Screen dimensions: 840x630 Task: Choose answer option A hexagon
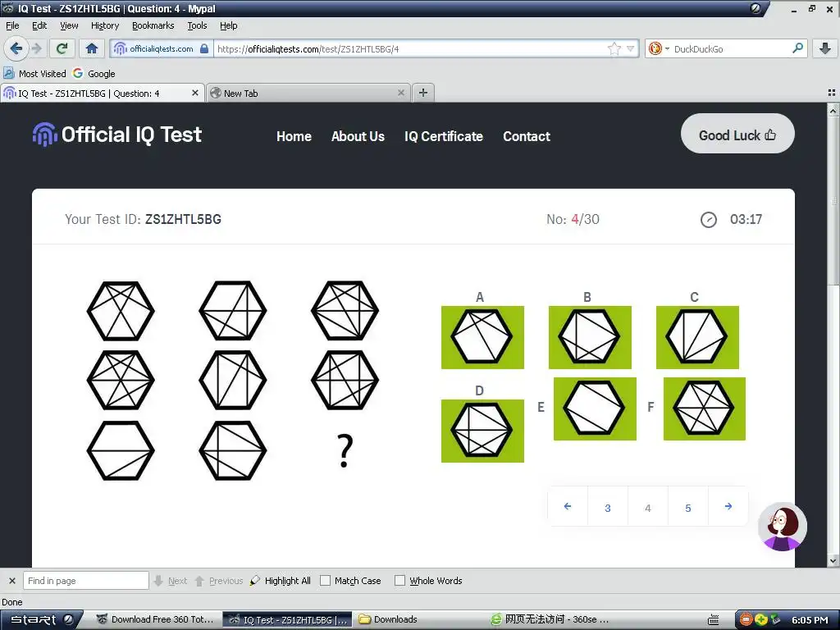click(x=482, y=337)
